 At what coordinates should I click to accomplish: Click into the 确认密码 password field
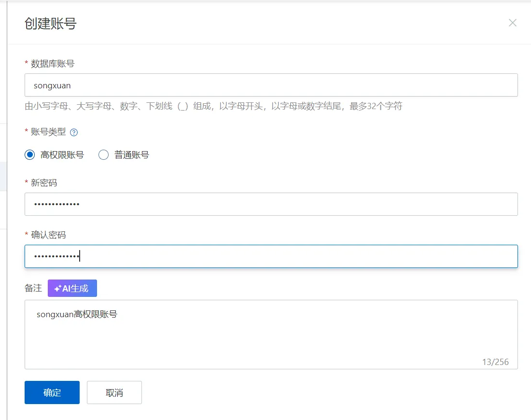[271, 256]
